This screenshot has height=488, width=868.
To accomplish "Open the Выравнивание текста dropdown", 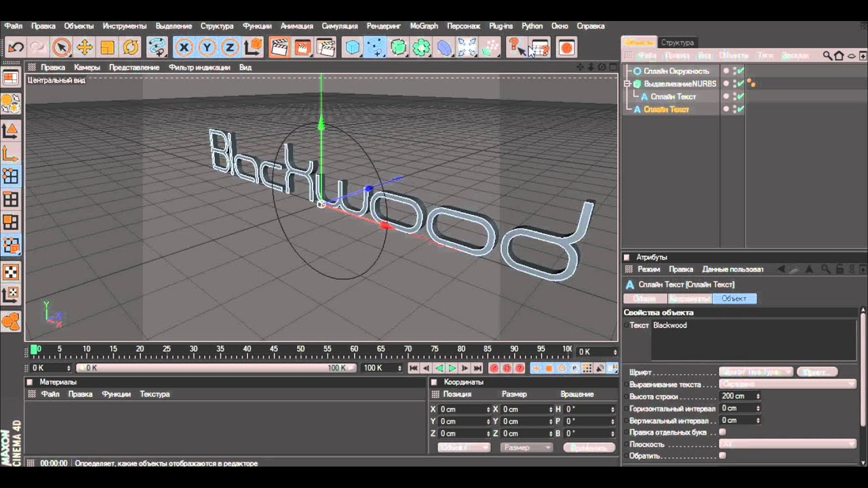I will point(788,384).
